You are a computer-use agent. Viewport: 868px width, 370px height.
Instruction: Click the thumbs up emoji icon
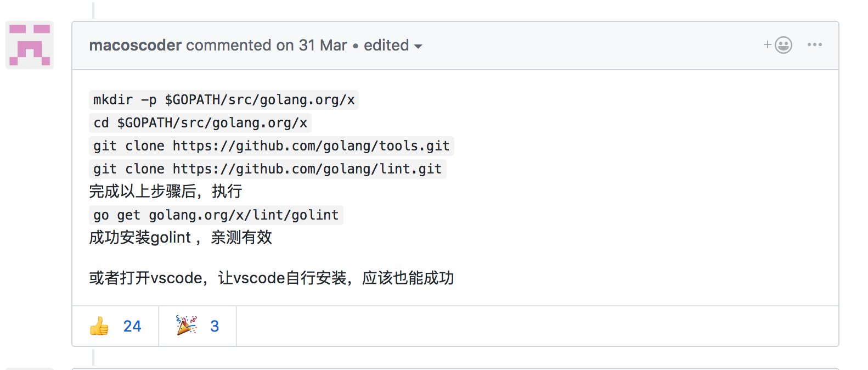[x=99, y=326]
